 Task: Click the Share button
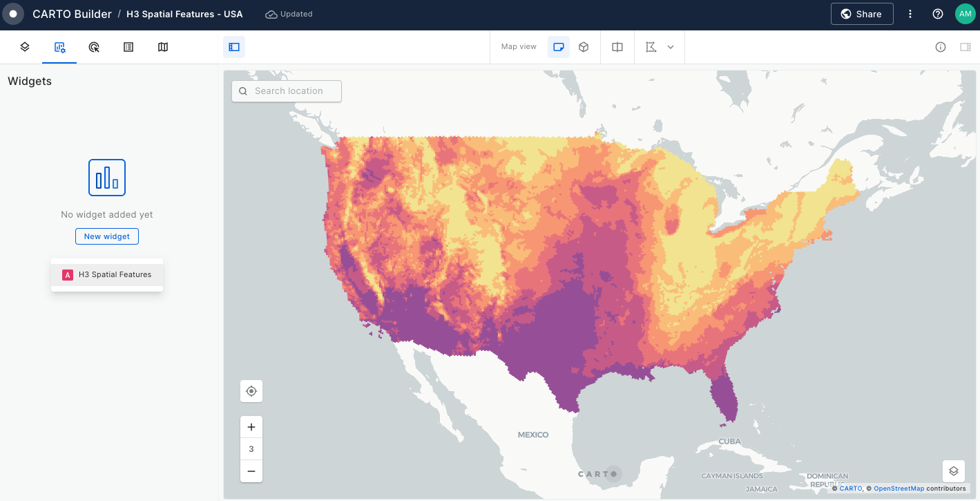861,14
